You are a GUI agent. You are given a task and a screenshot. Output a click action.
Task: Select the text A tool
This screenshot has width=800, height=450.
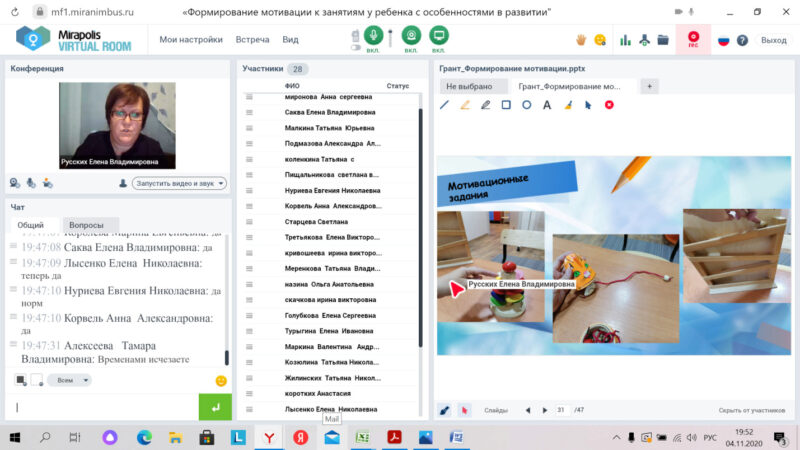click(x=547, y=105)
